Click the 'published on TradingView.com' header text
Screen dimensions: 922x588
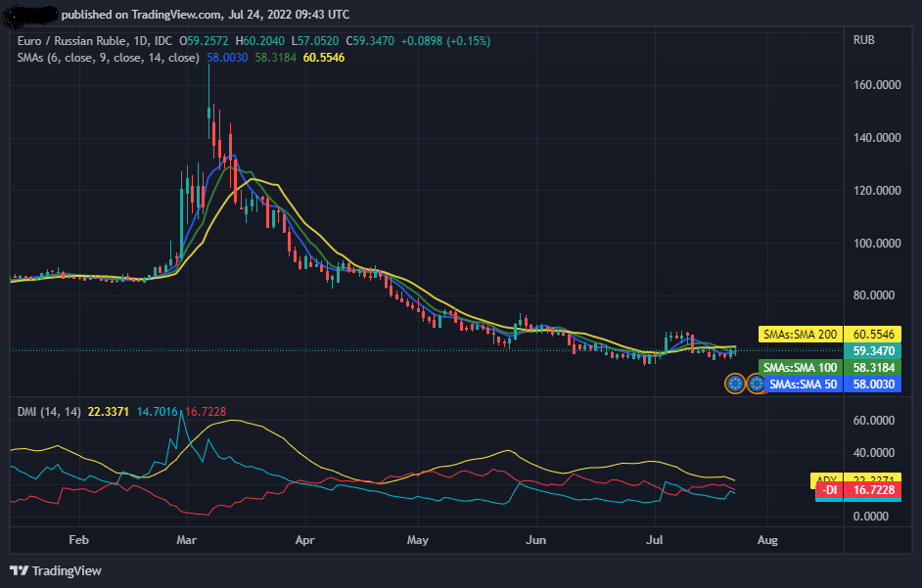click(142, 14)
